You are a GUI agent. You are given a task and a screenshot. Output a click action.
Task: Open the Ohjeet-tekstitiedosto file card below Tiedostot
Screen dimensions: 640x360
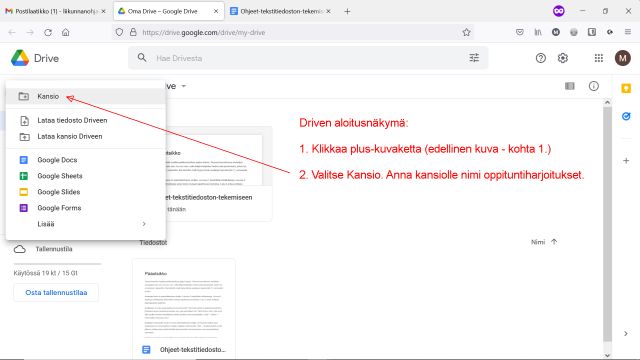184,309
